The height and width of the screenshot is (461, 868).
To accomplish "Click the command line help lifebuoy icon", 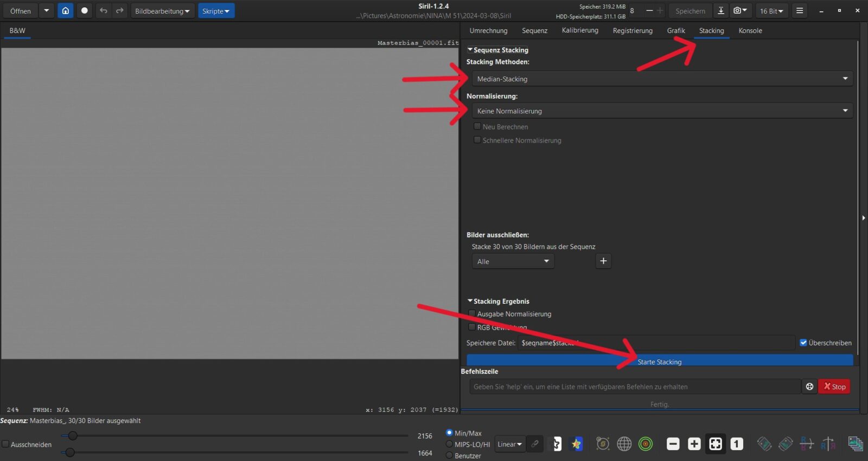I will pos(809,387).
